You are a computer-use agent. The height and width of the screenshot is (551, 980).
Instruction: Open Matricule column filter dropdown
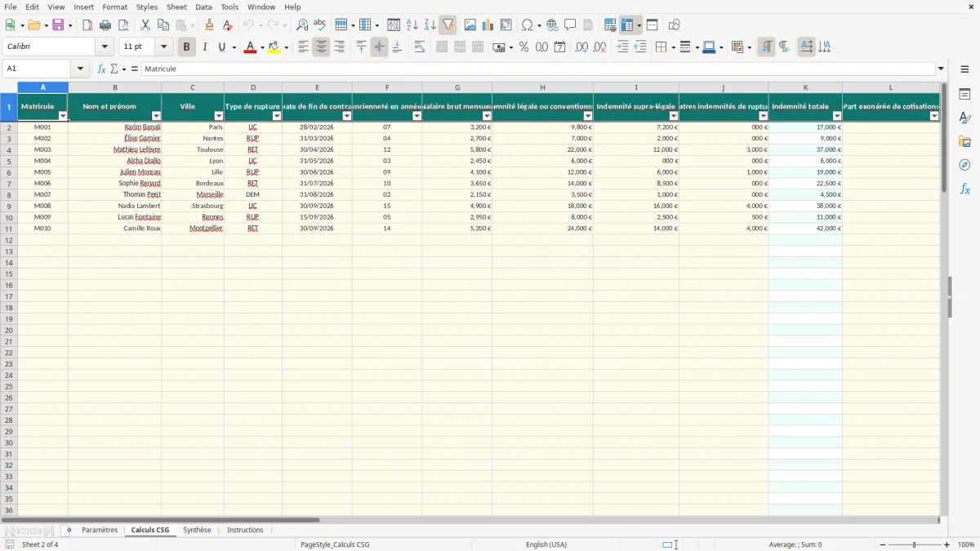point(63,117)
